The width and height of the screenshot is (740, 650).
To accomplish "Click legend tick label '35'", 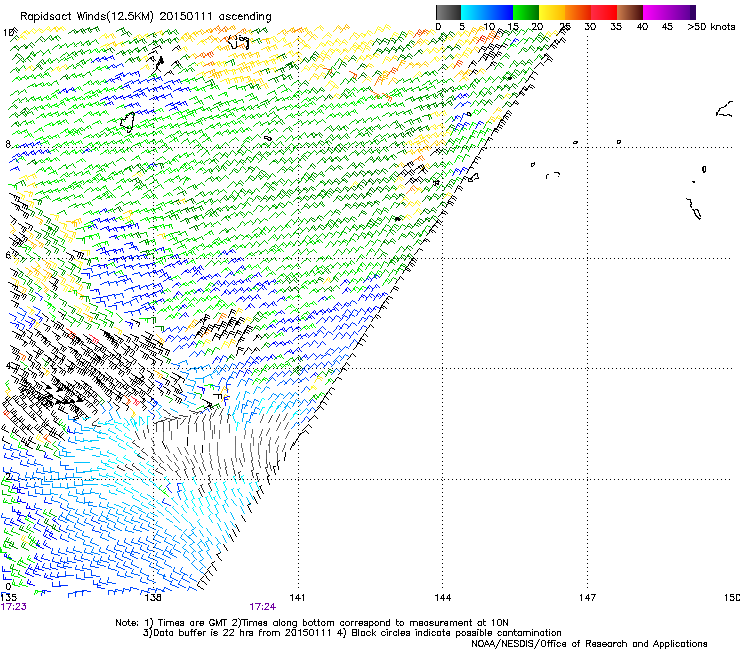I will pos(616,27).
